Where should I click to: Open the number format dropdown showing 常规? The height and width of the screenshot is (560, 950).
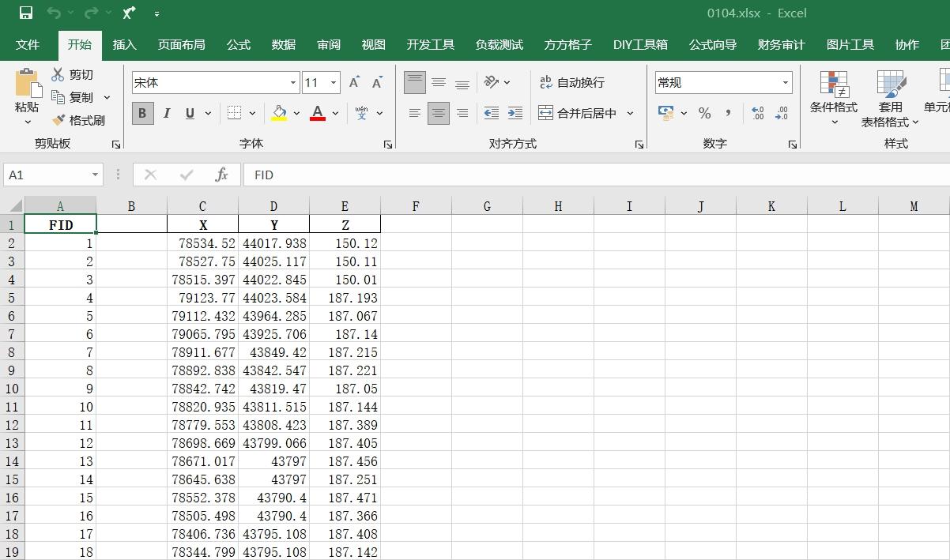pyautogui.click(x=785, y=82)
